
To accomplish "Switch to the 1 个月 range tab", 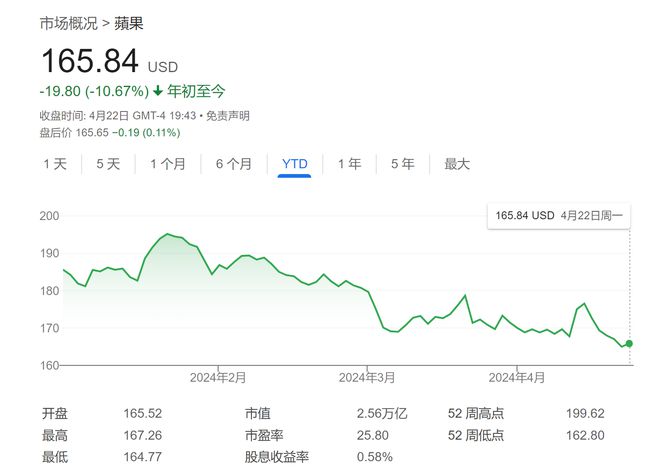I will tap(168, 164).
